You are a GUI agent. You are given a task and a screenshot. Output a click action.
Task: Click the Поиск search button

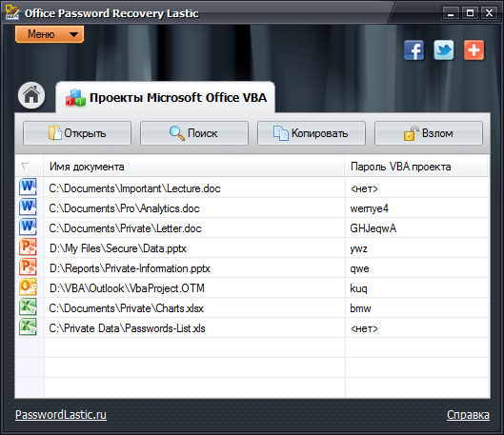coord(194,133)
